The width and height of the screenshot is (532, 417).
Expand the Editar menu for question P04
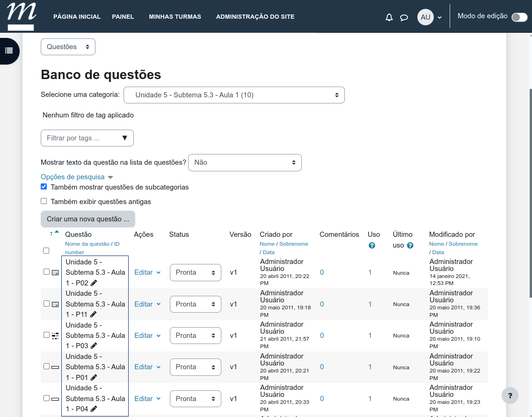[x=147, y=399]
